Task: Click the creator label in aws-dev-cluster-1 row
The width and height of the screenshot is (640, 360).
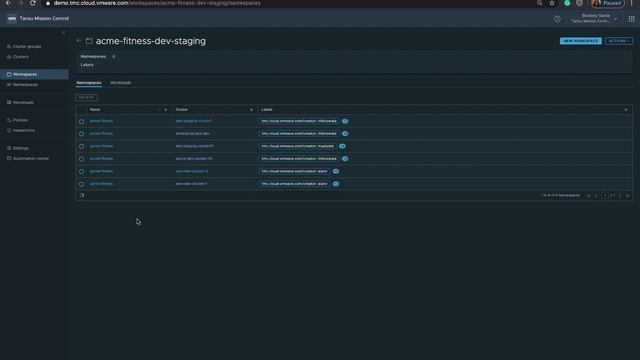Action: click(294, 184)
